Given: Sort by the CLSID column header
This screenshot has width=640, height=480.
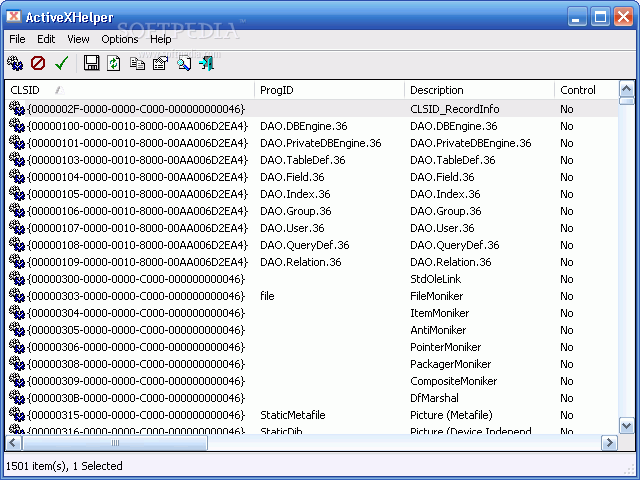Looking at the screenshot, I should 130,90.
